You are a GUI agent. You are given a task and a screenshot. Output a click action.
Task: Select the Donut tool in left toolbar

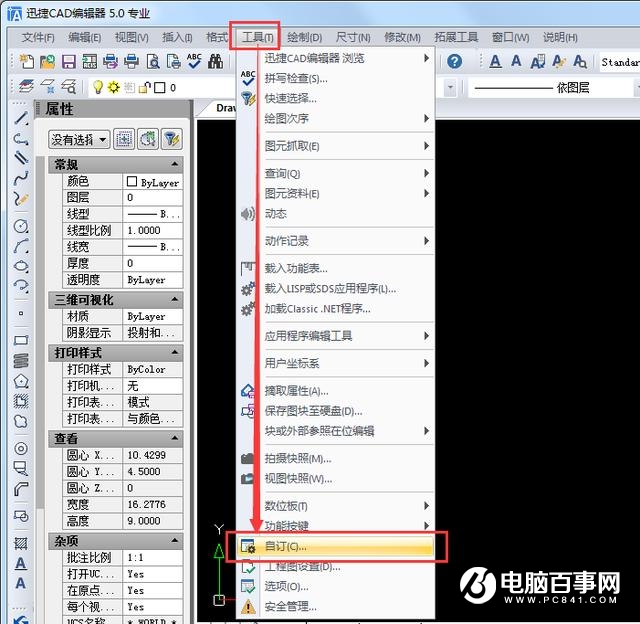tap(21, 449)
